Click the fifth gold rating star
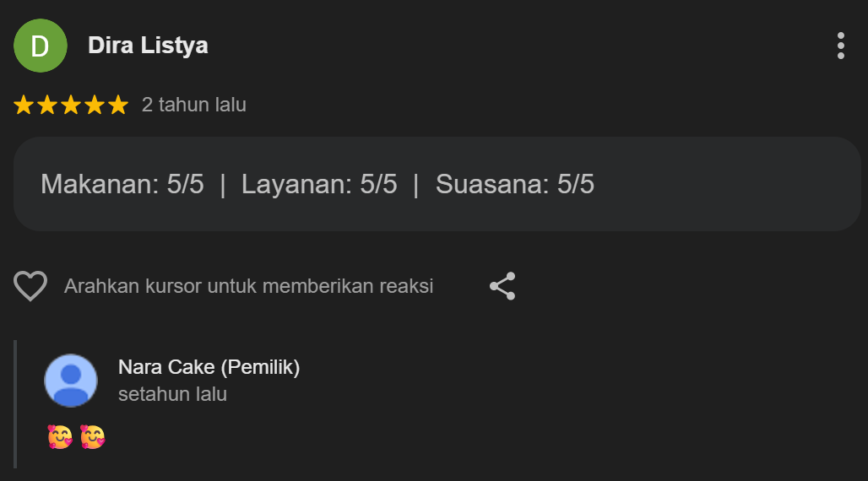 118,105
